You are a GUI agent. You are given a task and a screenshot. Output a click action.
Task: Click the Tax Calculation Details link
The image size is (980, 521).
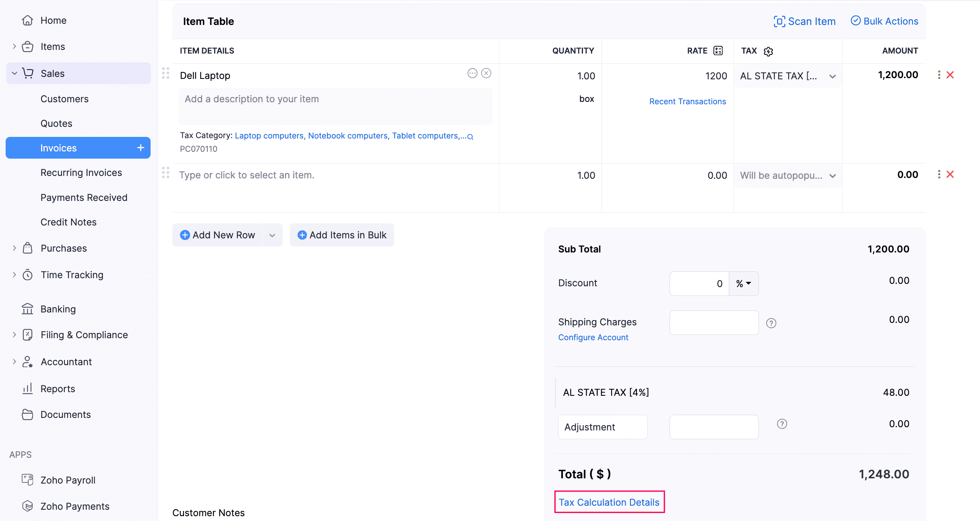point(609,502)
